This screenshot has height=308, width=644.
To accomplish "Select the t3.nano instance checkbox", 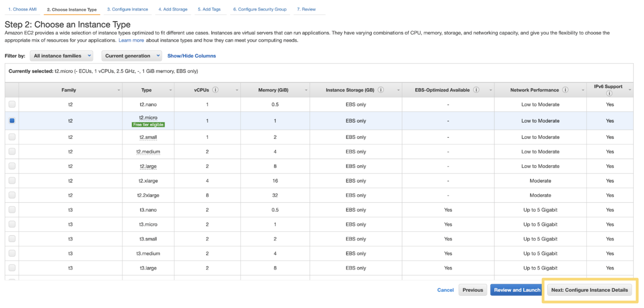I will tap(12, 210).
